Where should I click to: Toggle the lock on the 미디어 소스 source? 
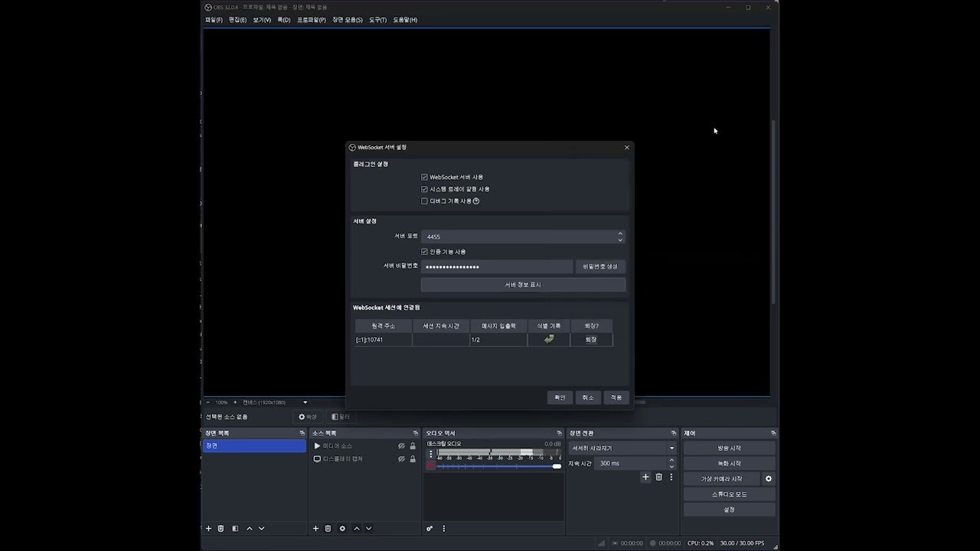point(413,446)
